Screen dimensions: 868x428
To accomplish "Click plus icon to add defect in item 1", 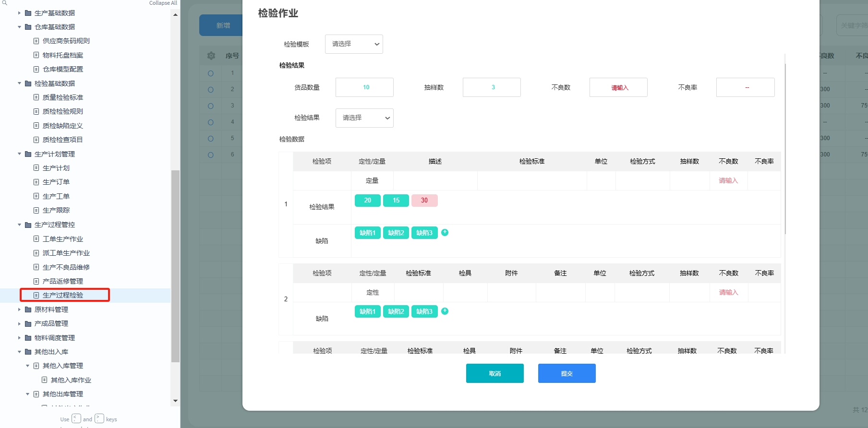I will (x=445, y=232).
